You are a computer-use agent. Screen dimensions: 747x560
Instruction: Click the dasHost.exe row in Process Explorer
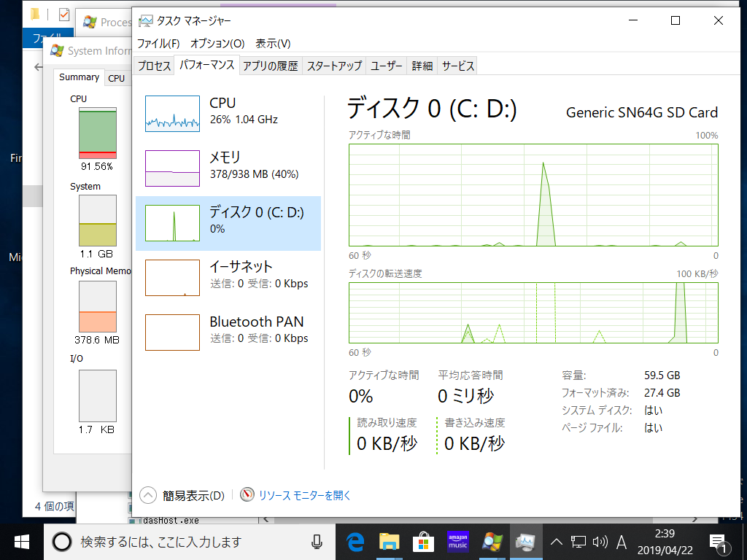[x=171, y=520]
